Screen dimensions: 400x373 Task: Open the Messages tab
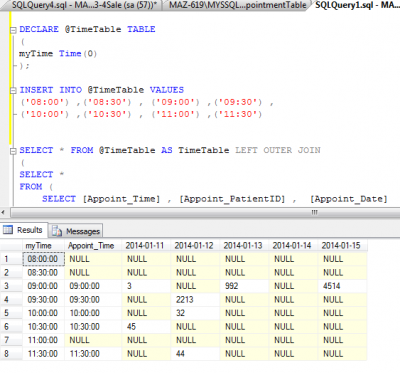point(76,231)
